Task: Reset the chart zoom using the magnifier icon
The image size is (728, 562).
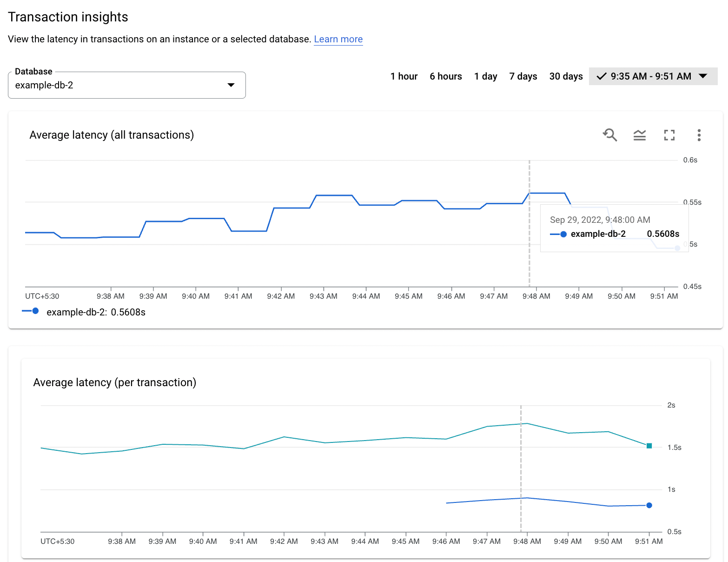Action: pyautogui.click(x=610, y=135)
